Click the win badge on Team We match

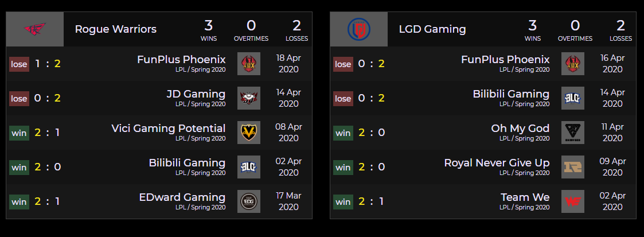click(x=343, y=201)
